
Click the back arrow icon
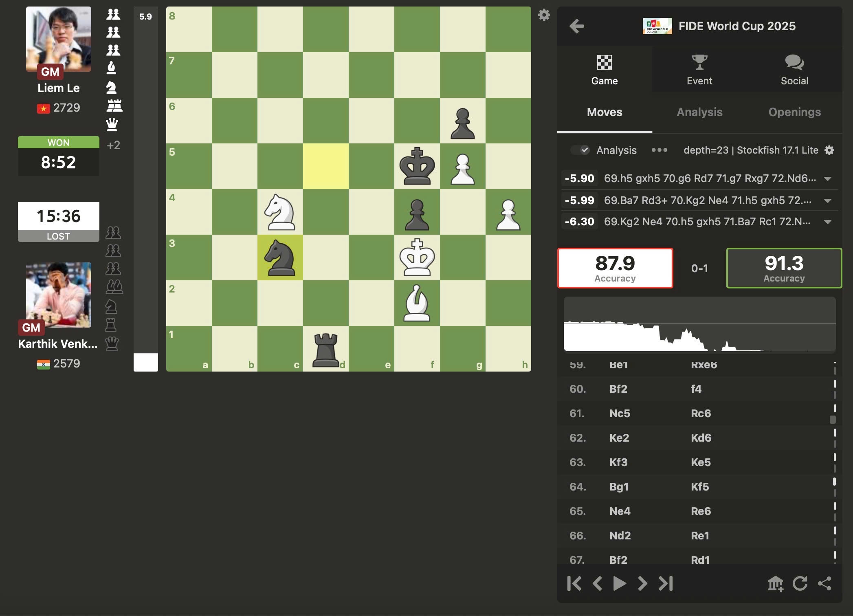tap(576, 26)
